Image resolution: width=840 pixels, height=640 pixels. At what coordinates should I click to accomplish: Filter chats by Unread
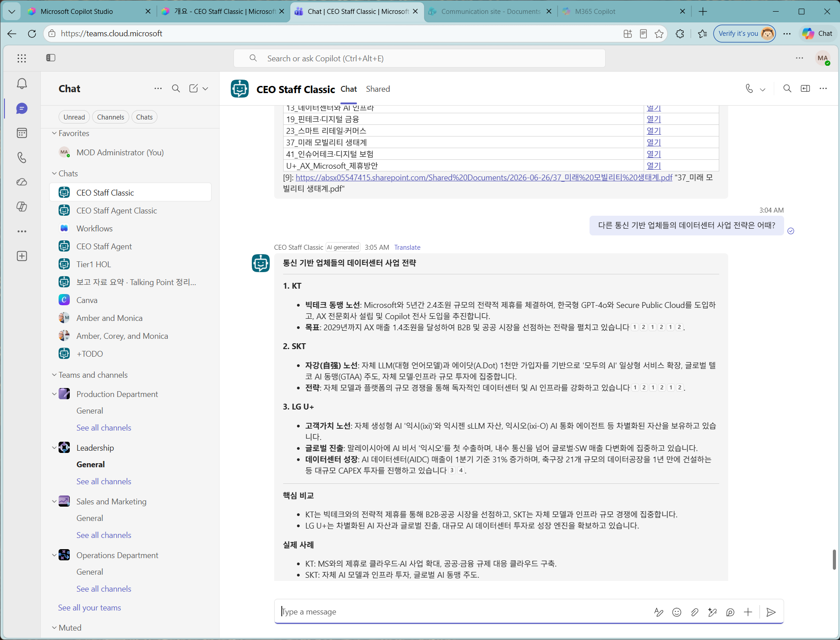pyautogui.click(x=74, y=117)
